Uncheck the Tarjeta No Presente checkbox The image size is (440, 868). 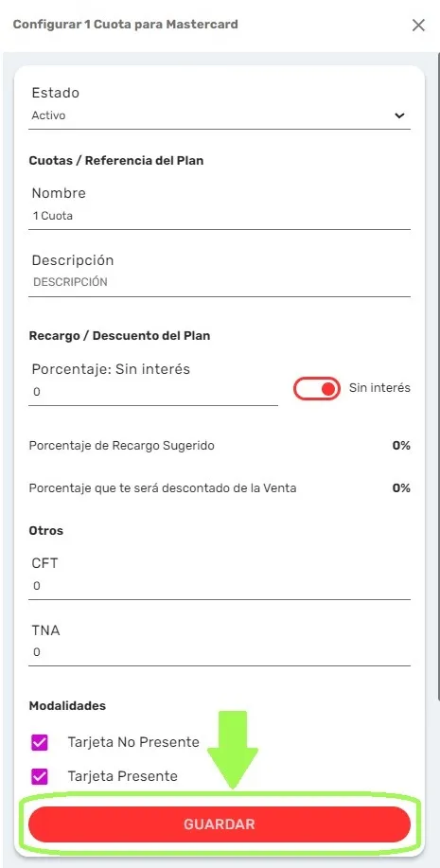tap(40, 742)
